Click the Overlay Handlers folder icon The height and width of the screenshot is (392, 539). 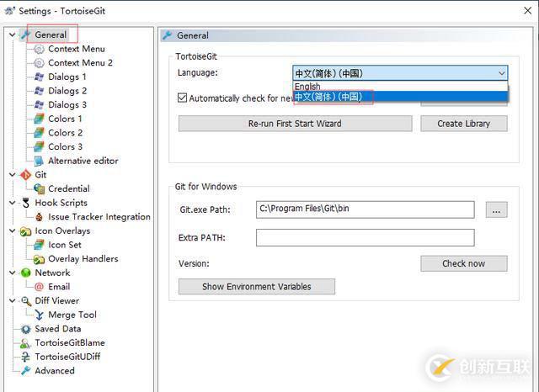point(40,259)
